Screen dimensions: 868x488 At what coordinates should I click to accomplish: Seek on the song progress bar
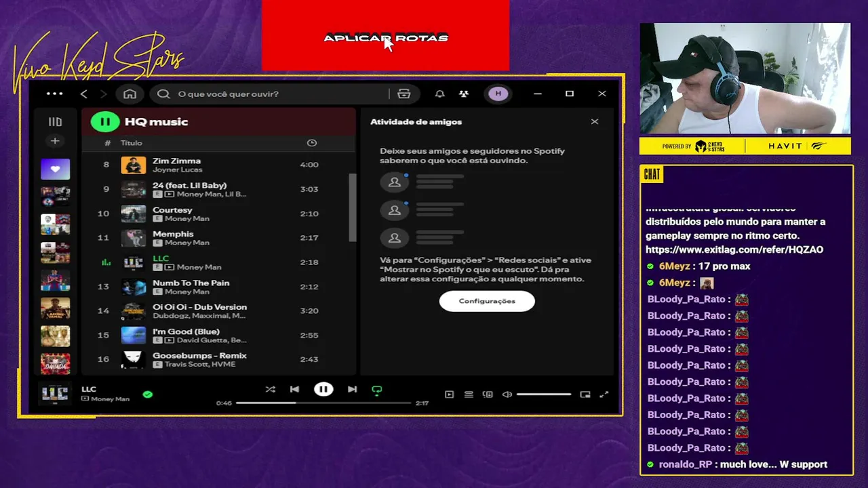(323, 403)
